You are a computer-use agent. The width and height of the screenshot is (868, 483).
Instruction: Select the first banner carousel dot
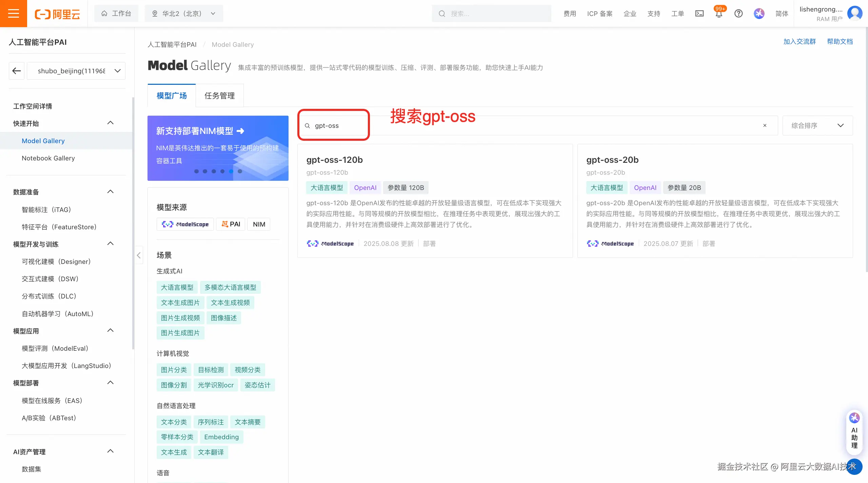click(x=196, y=171)
